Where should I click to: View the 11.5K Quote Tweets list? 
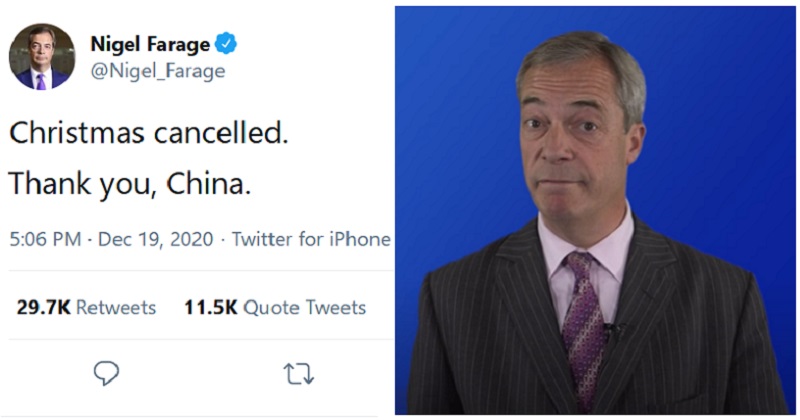[x=275, y=307]
